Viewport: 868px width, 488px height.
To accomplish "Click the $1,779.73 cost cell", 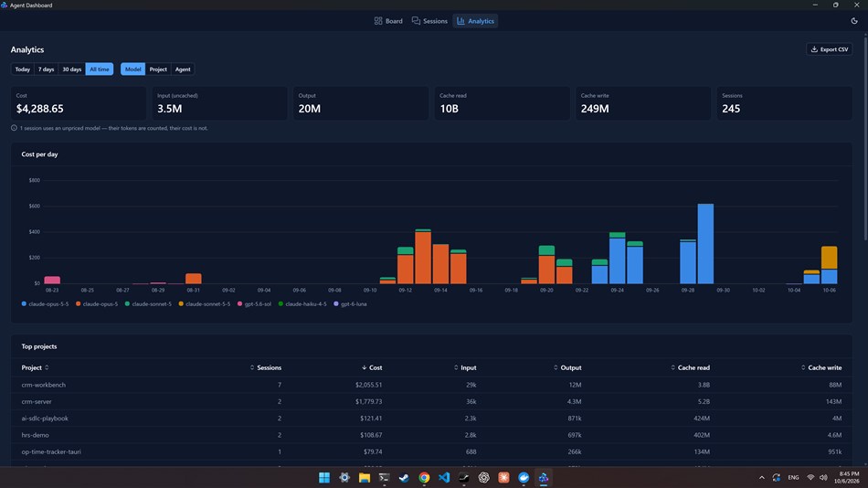I will click(x=369, y=401).
